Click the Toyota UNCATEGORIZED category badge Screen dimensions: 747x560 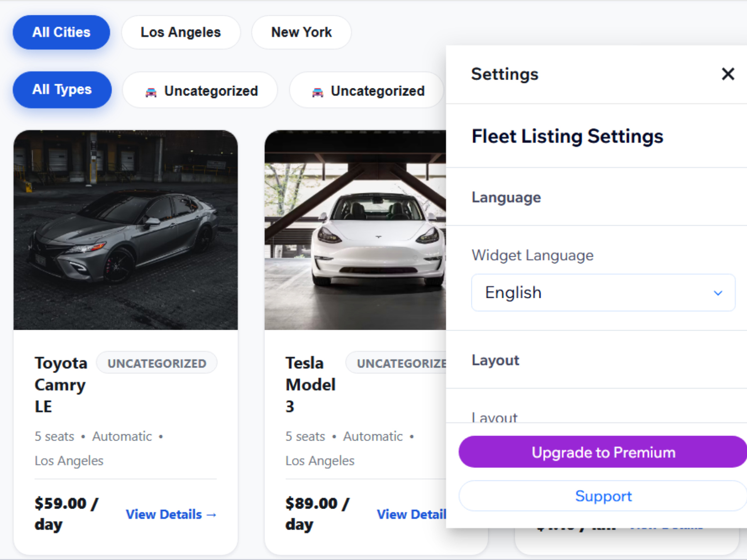[157, 363]
